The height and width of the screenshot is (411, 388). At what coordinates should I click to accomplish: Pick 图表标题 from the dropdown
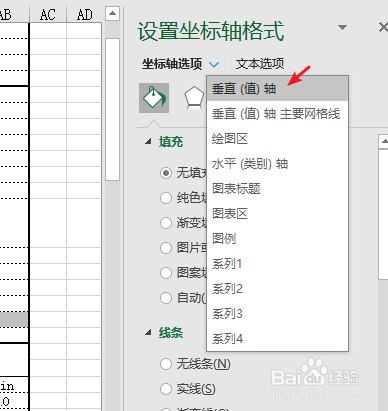pyautogui.click(x=277, y=189)
